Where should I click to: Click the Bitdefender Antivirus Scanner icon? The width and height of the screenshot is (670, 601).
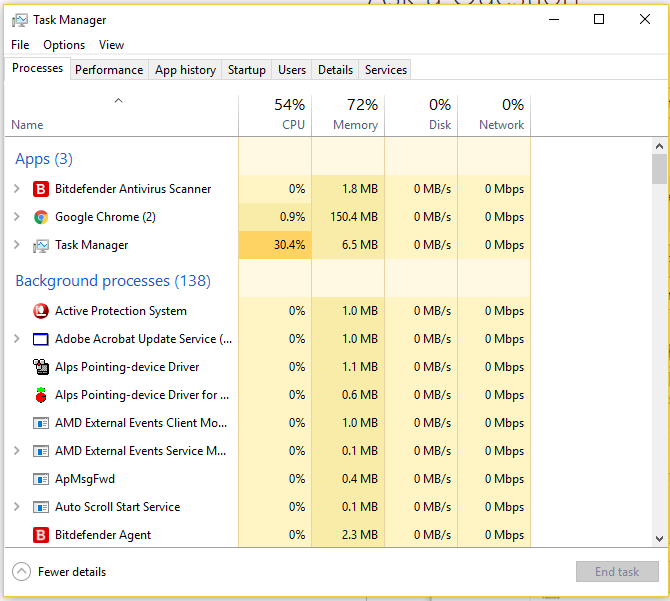[x=41, y=189]
